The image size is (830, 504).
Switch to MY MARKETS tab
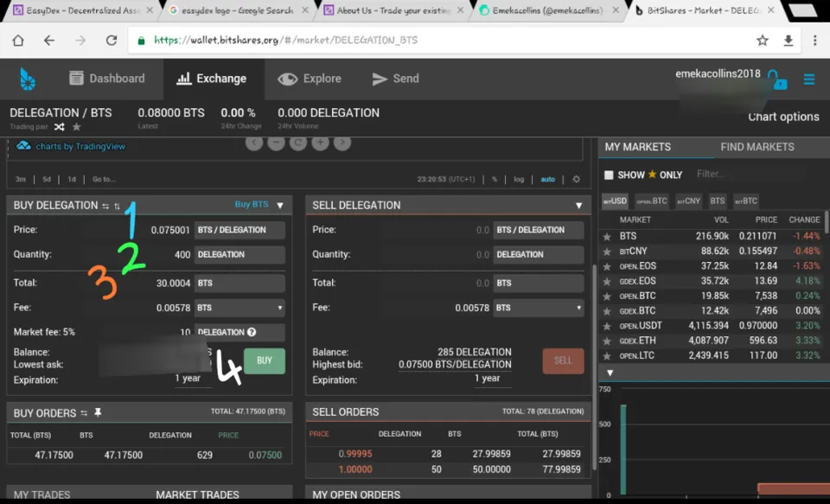[638, 147]
